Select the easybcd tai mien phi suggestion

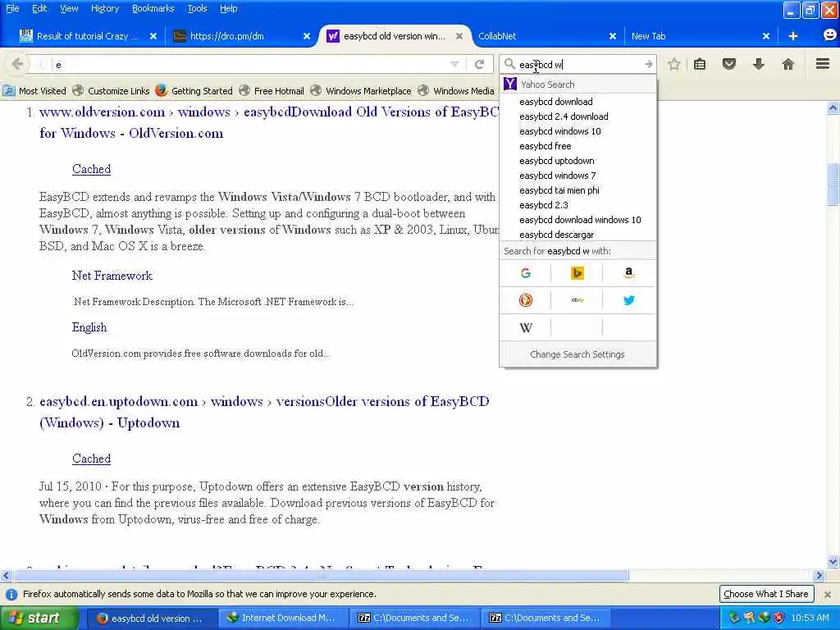point(577,190)
